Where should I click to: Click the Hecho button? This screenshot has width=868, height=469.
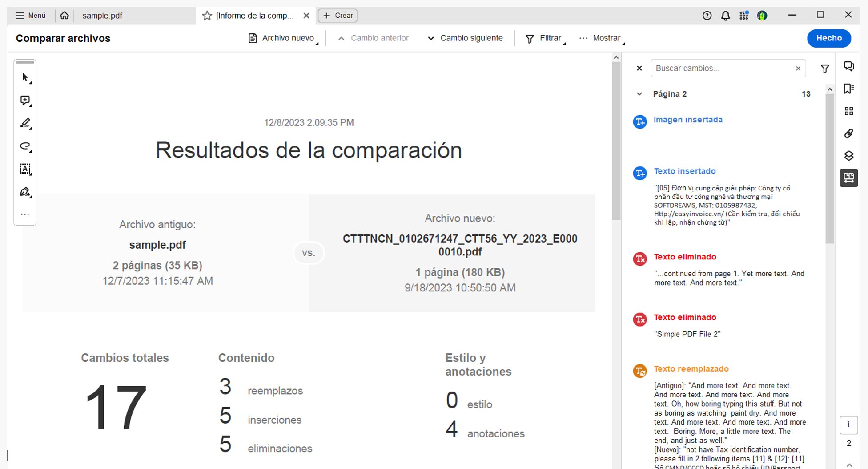click(829, 38)
